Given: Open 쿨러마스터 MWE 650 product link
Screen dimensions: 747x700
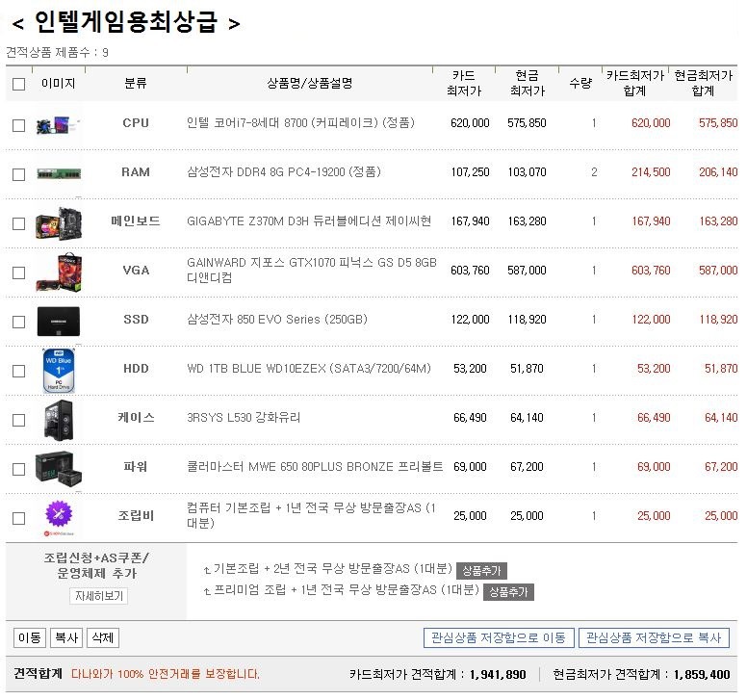Looking at the screenshot, I should (315, 467).
